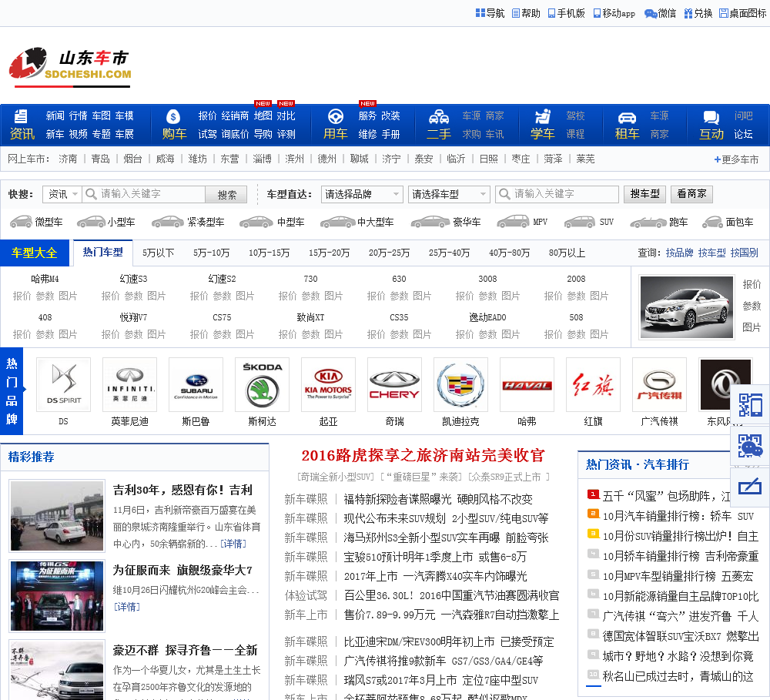770x700 pixels.
Task: Open the 起亚 KIA Motors brand logo
Action: (x=329, y=384)
